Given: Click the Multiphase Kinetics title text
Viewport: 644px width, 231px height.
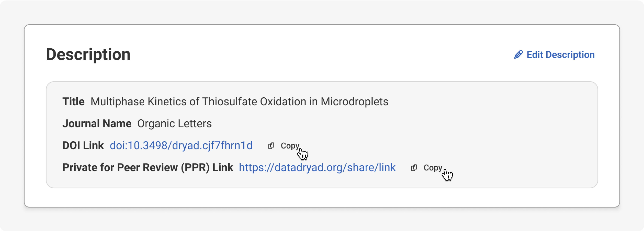Looking at the screenshot, I should pyautogui.click(x=239, y=102).
